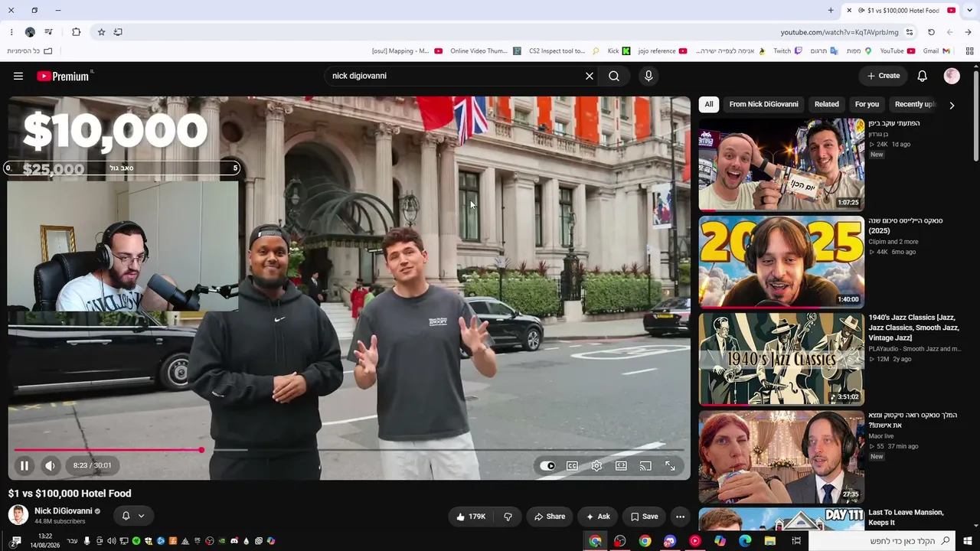Open the 27:35 Maor live video thumbnail
Image resolution: width=980 pixels, height=551 pixels.
782,457
